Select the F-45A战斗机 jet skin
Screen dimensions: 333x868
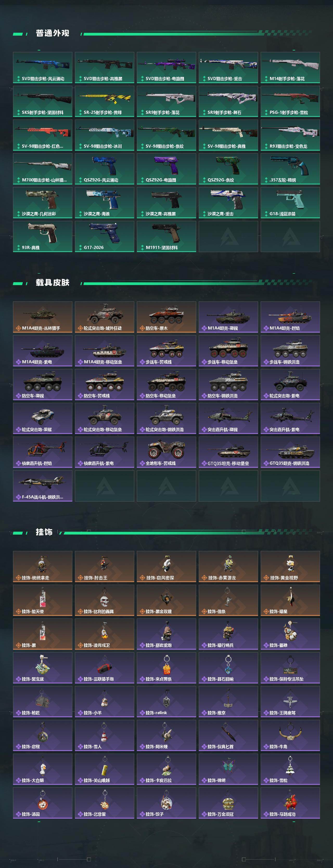tap(42, 486)
